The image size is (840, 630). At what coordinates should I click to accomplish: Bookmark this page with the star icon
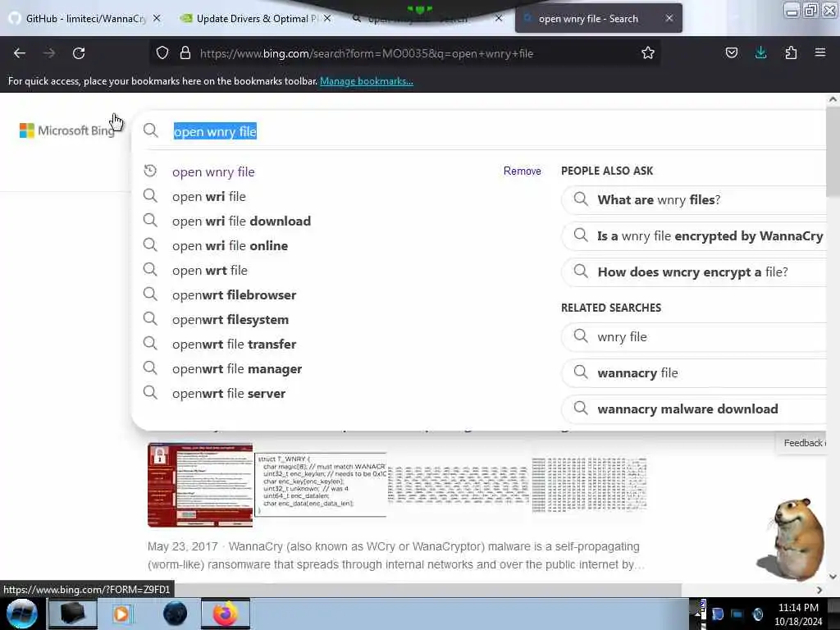648,52
